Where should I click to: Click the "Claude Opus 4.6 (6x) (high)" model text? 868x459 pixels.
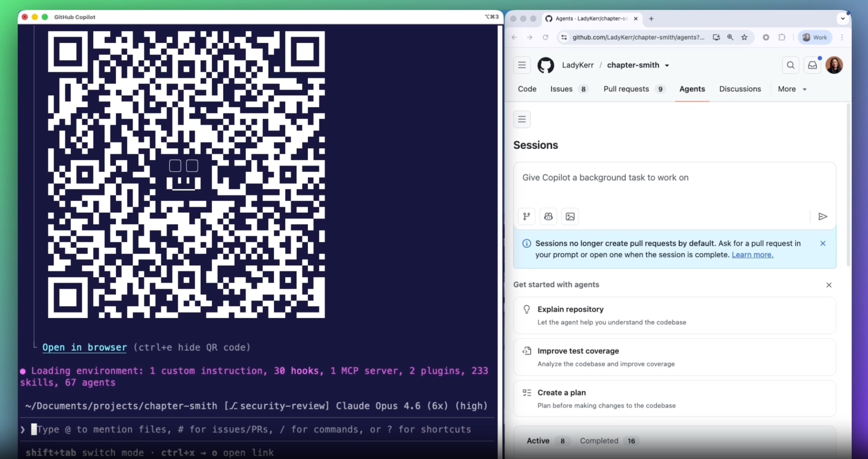[x=412, y=406]
